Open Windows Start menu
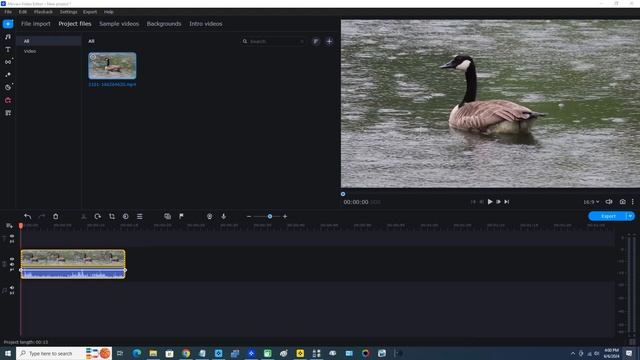The height and width of the screenshot is (360, 640). (8, 353)
